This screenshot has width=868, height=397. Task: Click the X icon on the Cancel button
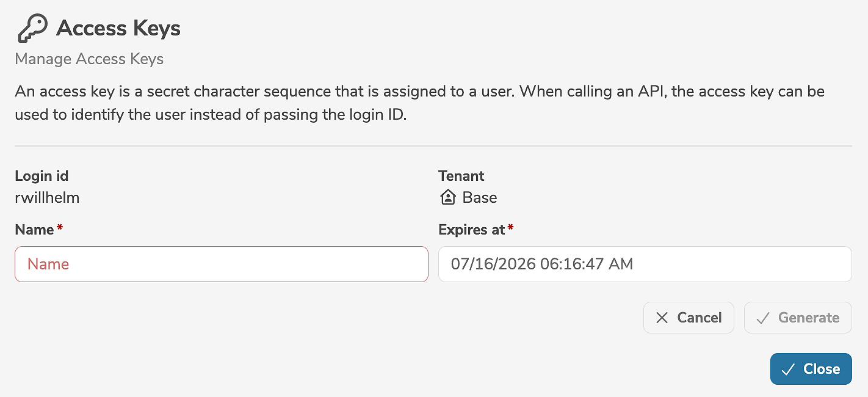pyautogui.click(x=662, y=318)
